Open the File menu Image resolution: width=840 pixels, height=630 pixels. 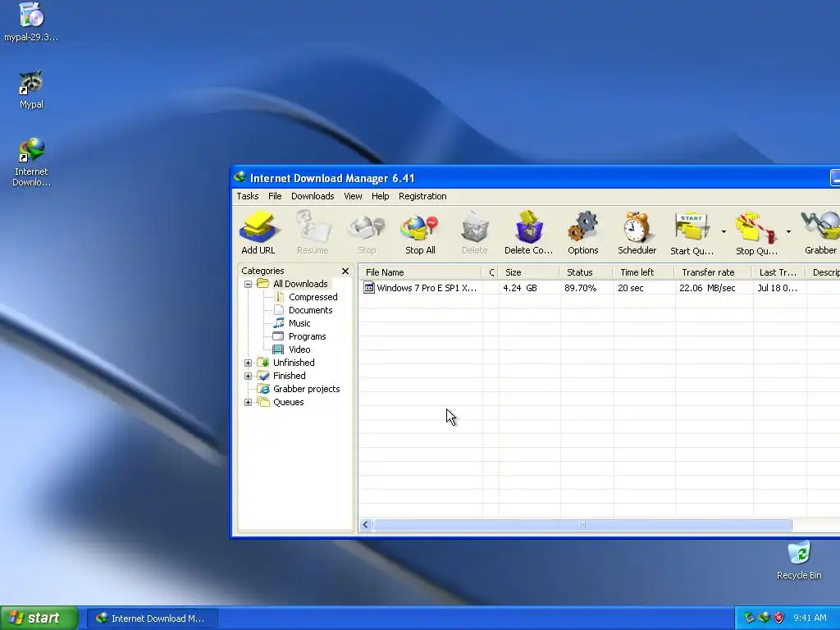pos(275,196)
